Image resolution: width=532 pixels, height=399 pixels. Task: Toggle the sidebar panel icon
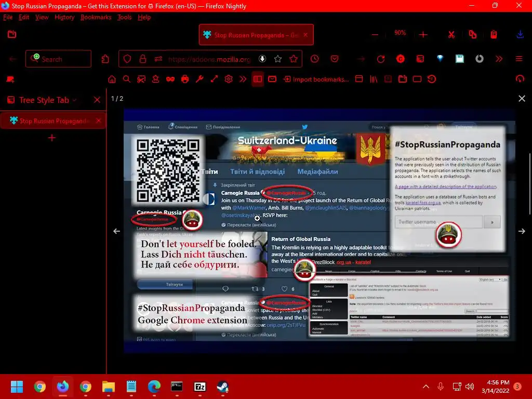click(258, 79)
